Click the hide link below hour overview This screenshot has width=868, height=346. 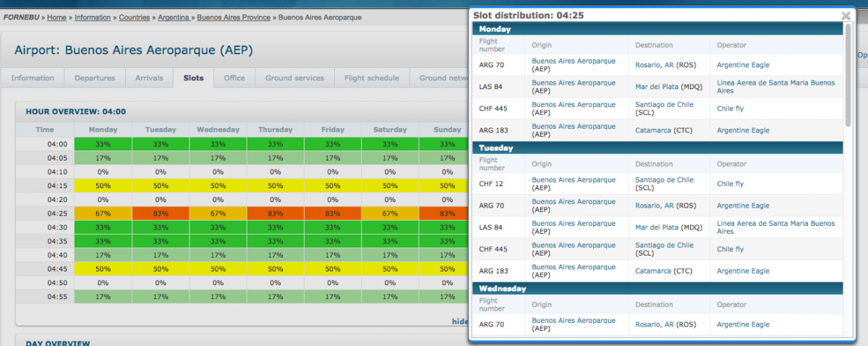click(x=460, y=321)
